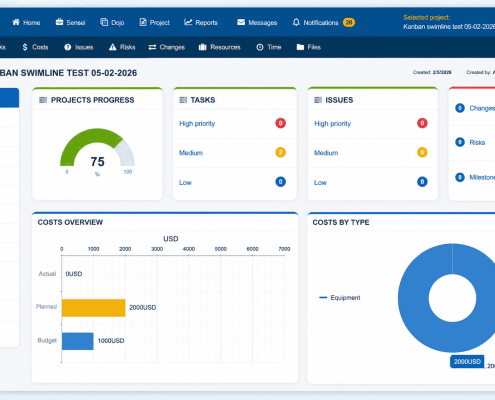Click the blue Issues Low count badge

[x=422, y=182]
